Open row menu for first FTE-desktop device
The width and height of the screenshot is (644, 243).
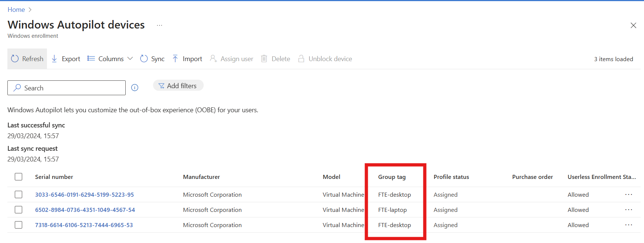[x=628, y=194]
